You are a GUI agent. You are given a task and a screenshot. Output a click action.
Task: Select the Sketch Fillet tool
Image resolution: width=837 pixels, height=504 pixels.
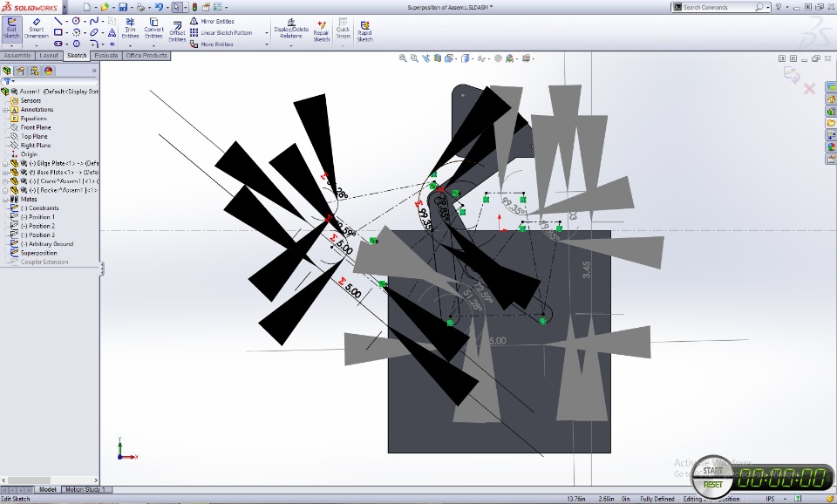(x=94, y=44)
